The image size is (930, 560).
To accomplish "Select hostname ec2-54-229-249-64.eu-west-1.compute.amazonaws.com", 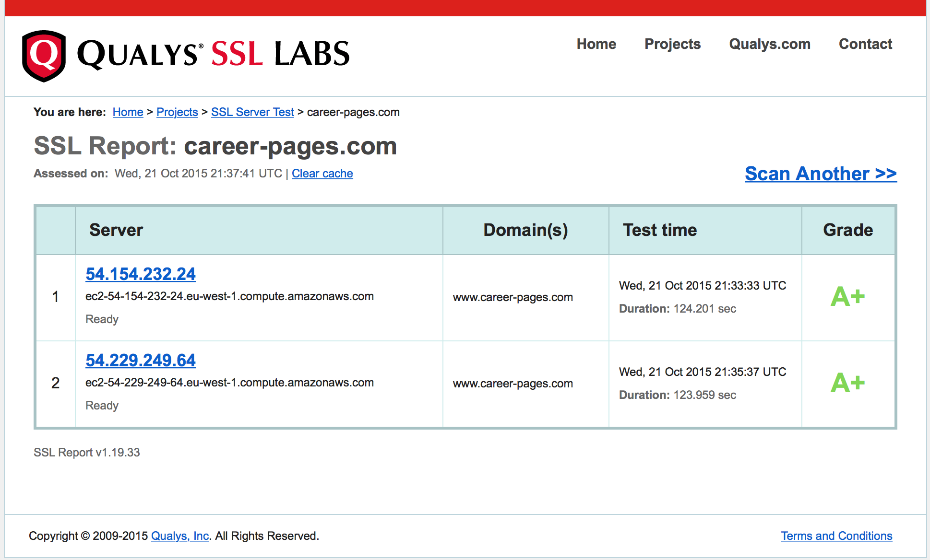I will [x=229, y=383].
